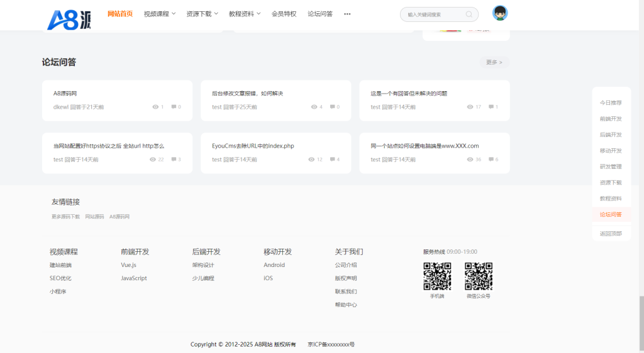Click the A8 site logo
The width and height of the screenshot is (644, 353).
[69, 19]
